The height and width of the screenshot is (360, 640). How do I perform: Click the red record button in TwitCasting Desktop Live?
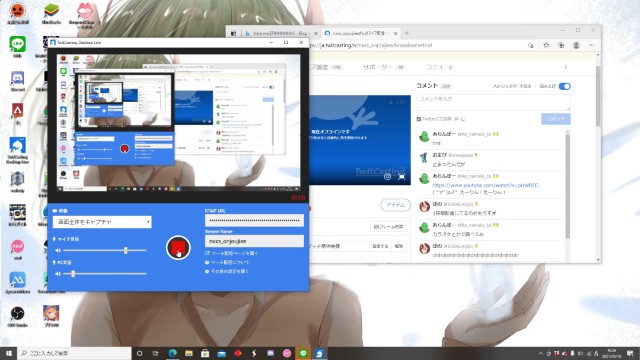pos(178,247)
